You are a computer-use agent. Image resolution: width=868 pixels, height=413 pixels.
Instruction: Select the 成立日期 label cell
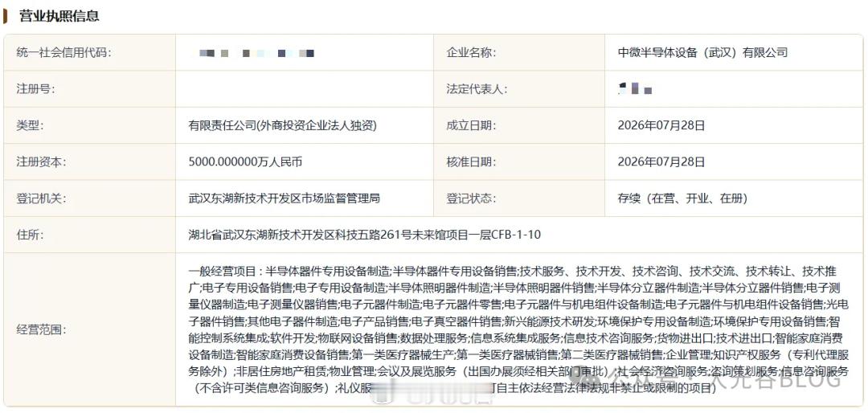(519, 125)
